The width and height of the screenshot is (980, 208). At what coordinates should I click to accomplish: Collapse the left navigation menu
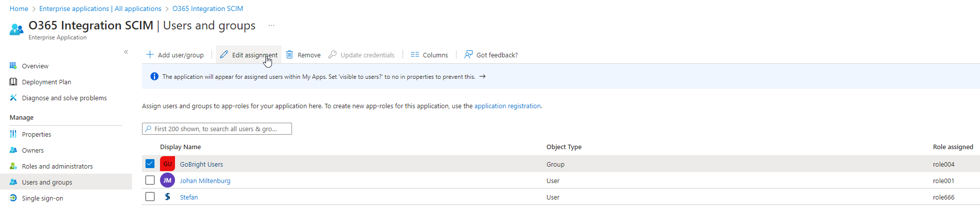[126, 52]
